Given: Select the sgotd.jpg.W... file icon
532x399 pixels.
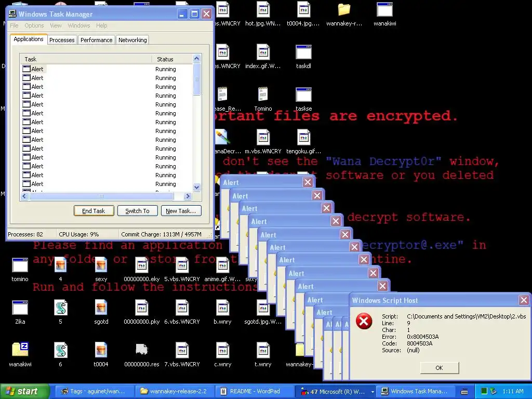Looking at the screenshot, I should click(263, 308).
